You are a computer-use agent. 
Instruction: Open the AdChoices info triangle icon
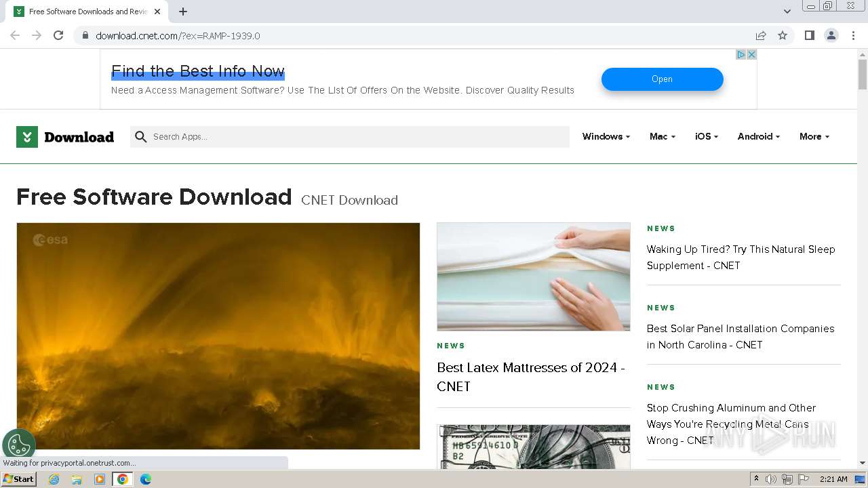(741, 55)
